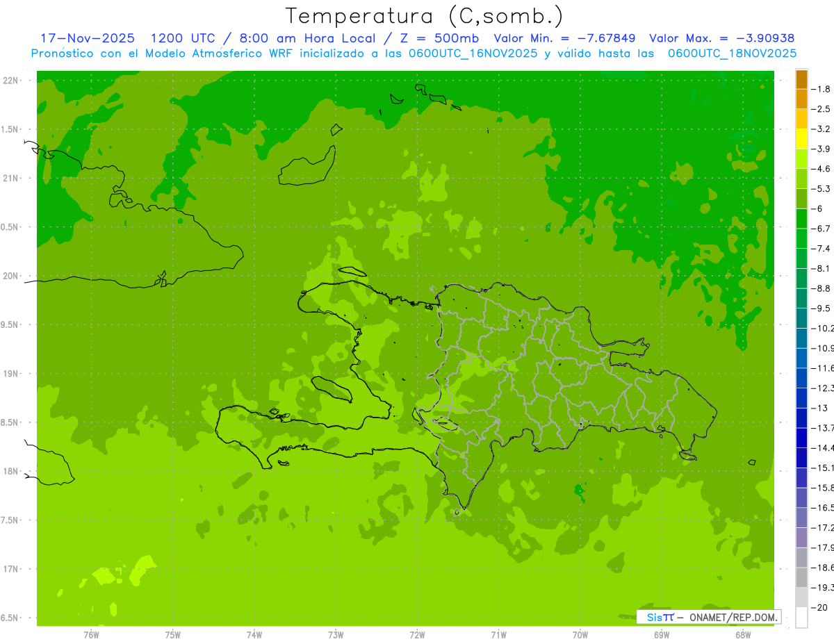Screen dimensions: 834x644
Task: Select the "-7.4" legend value
Action: click(x=821, y=249)
